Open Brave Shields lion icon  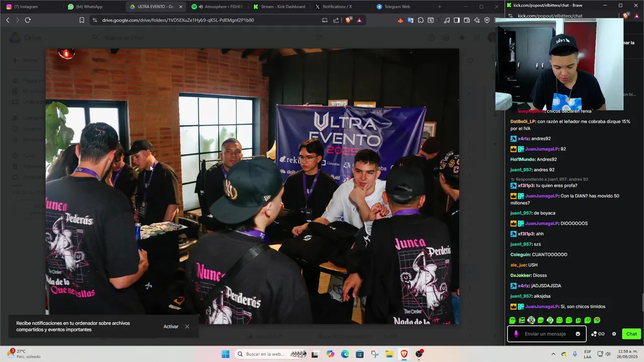point(348,20)
